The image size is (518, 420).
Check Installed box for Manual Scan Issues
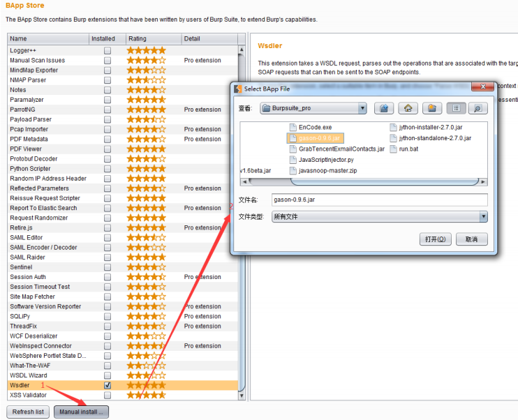108,61
